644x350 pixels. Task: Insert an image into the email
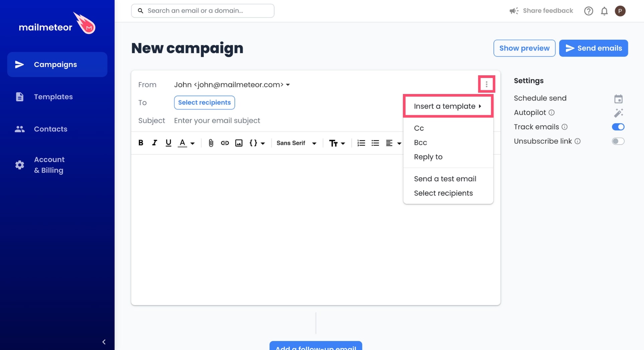click(x=239, y=143)
